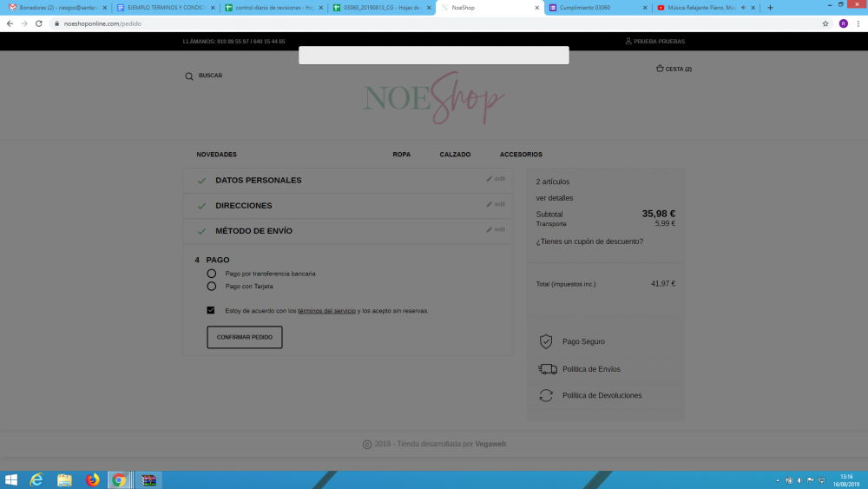
Task: Switch to the control diario de revisiones tab
Action: 274,8
